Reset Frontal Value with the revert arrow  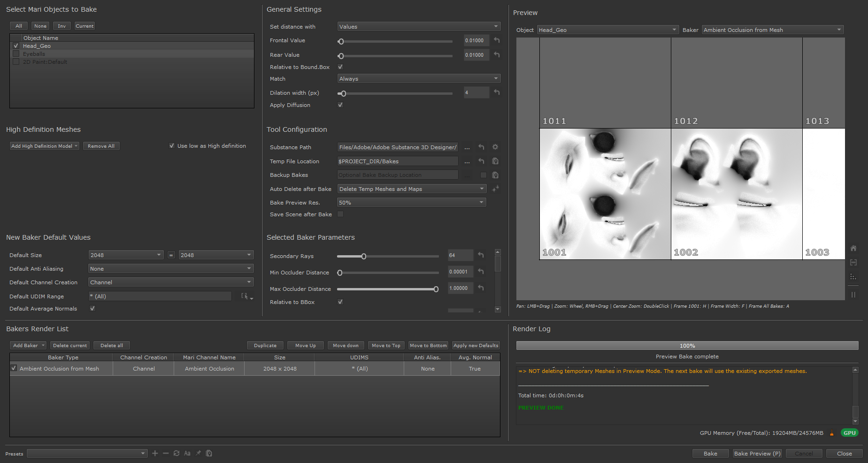point(497,40)
